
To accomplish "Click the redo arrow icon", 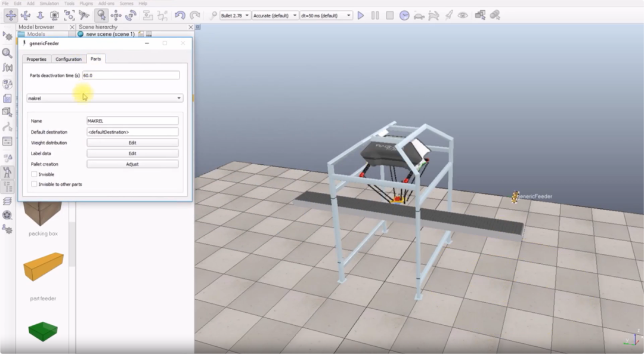I will (194, 16).
